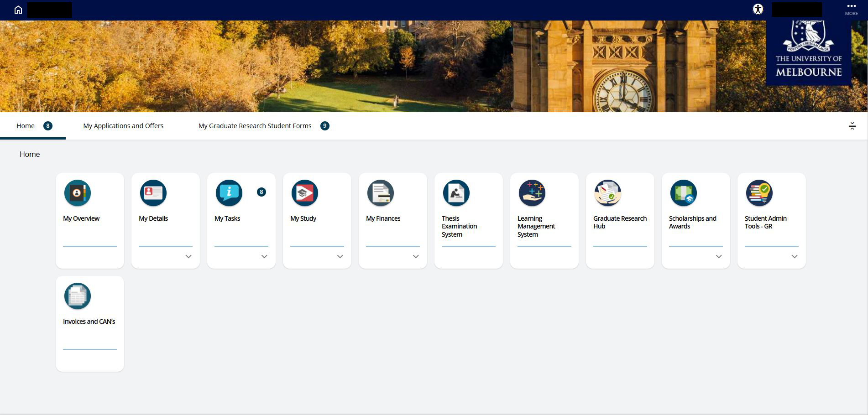Click the Scholarships and Awards label
Viewport: 868px width, 415px height.
693,222
